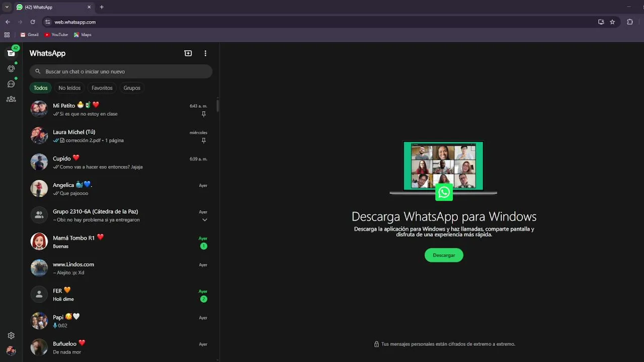
Task: Select the Todos filter tab
Action: pos(41,88)
